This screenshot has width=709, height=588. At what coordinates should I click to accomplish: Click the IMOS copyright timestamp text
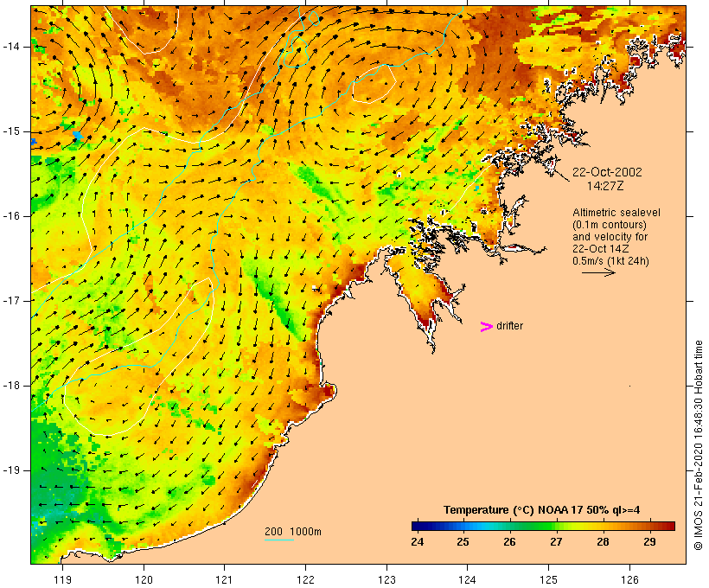[x=699, y=445]
